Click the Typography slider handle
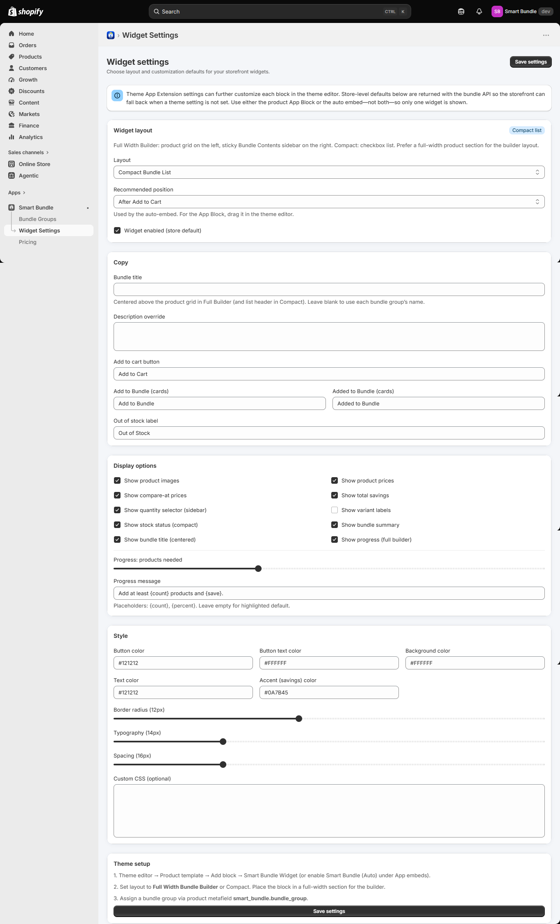 click(223, 742)
